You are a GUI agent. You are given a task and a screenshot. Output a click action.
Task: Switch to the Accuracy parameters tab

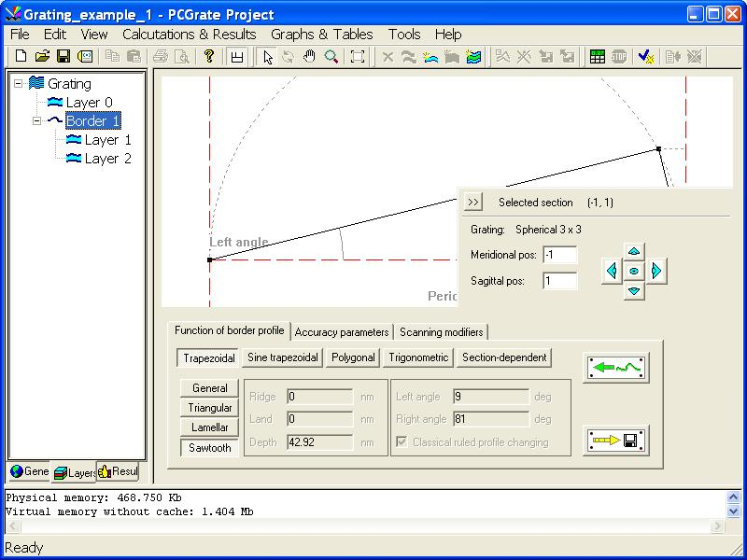[x=341, y=331]
